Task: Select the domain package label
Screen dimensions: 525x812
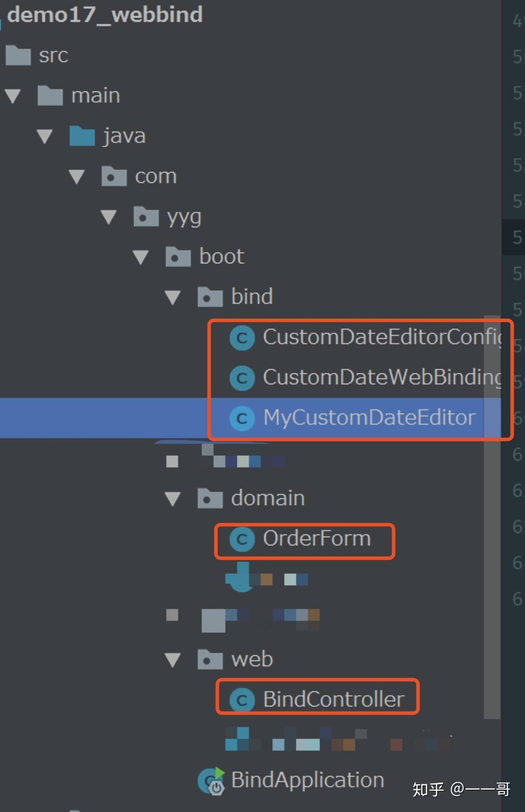Action: click(268, 498)
